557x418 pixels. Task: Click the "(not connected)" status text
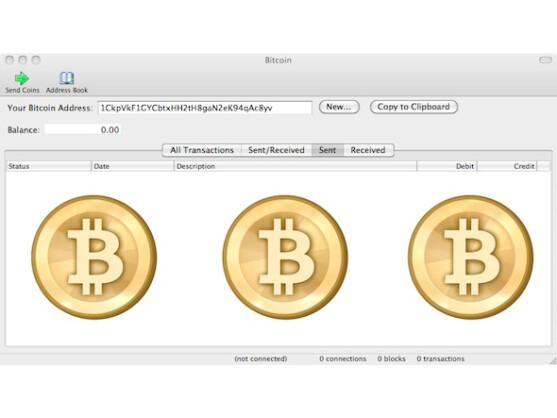[261, 359]
